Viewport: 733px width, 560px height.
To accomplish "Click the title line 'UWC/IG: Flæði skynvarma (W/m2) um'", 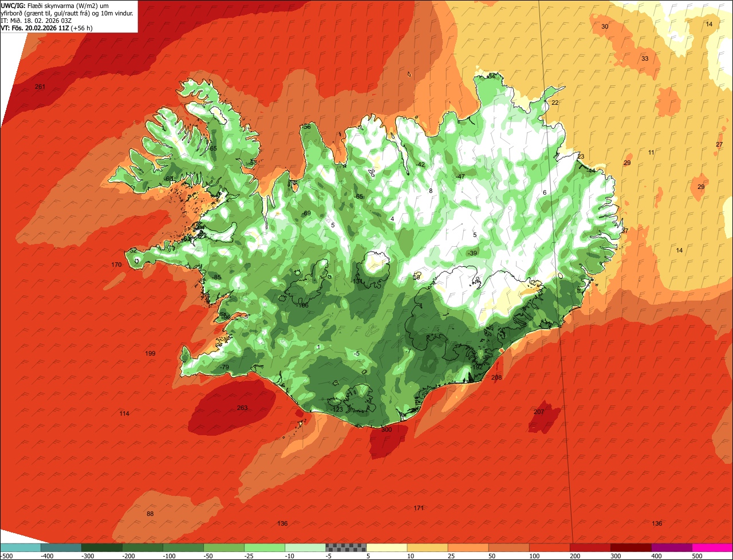I will (56, 6).
